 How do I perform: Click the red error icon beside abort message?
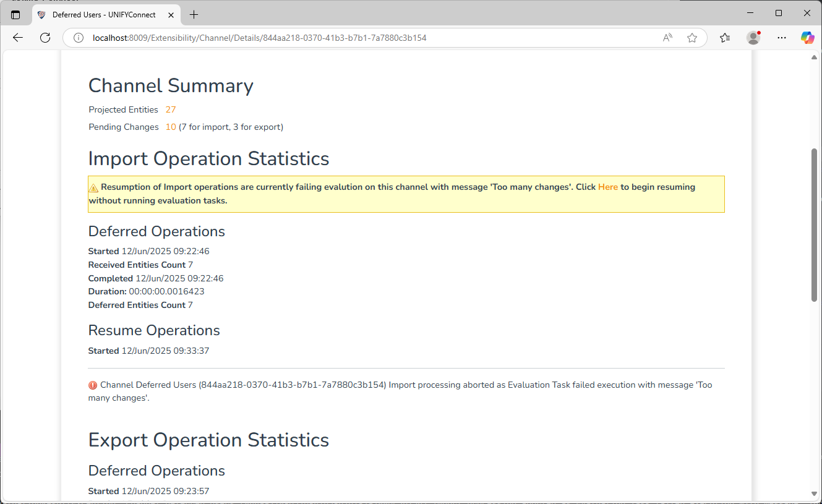(93, 385)
